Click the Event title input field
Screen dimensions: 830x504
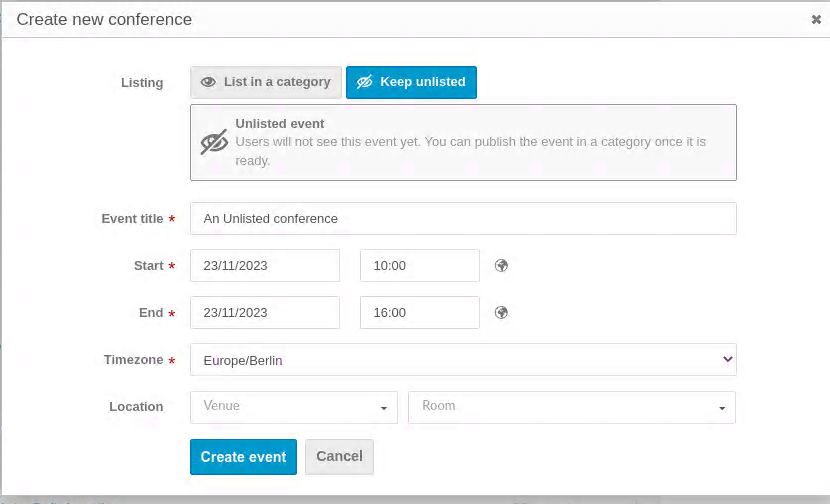[x=463, y=219]
